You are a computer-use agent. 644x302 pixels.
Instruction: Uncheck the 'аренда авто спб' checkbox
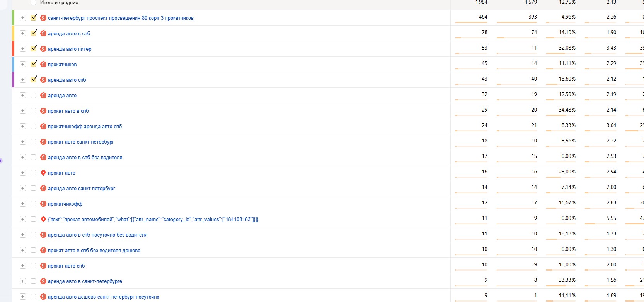tap(33, 79)
